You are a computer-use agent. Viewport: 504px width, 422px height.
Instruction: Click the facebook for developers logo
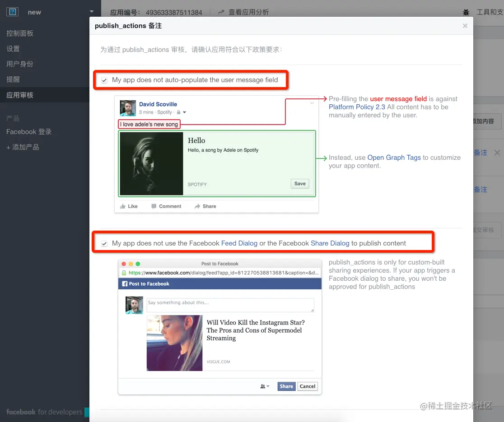pyautogui.click(x=44, y=412)
